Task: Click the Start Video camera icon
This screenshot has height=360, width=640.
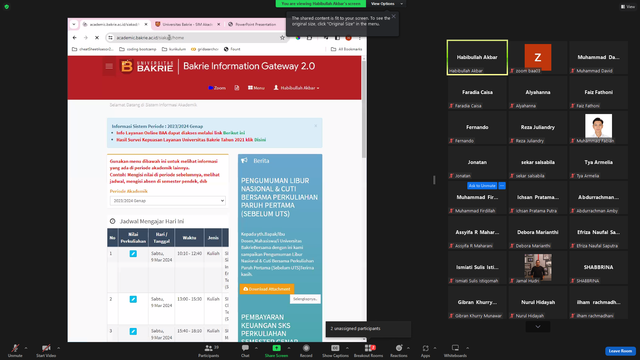Action: (x=46, y=348)
